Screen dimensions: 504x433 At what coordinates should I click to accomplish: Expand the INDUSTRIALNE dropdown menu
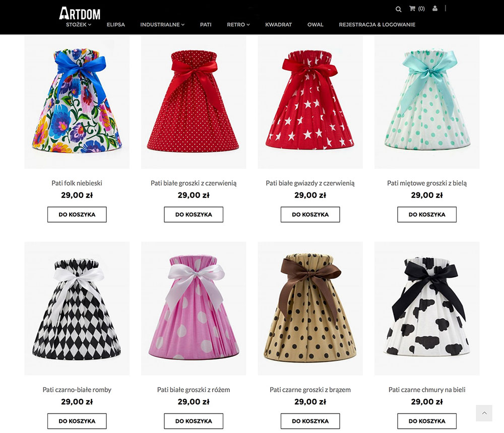tap(162, 24)
